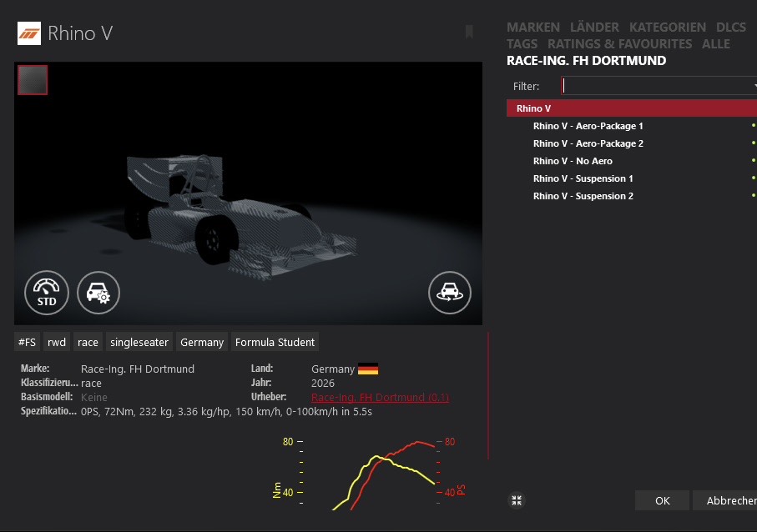This screenshot has height=532, width=757.
Task: Click the Rhino V title text
Action: [x=80, y=33]
